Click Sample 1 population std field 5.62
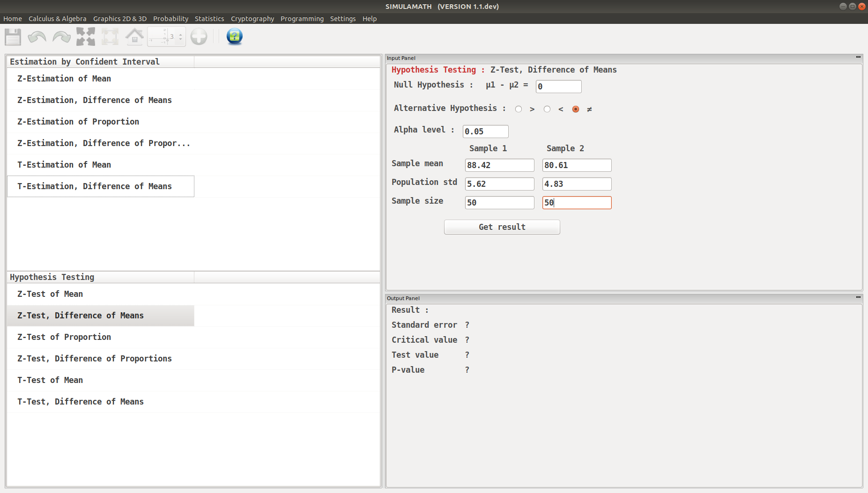Image resolution: width=868 pixels, height=493 pixels. pos(500,184)
